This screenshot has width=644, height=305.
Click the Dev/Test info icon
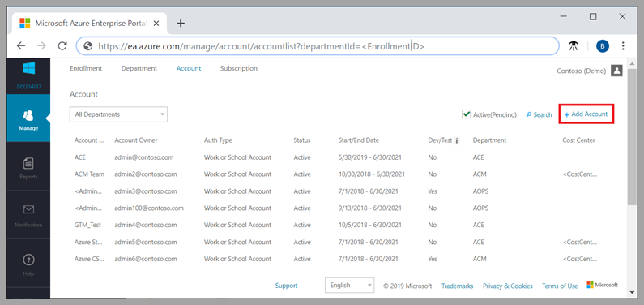click(457, 140)
